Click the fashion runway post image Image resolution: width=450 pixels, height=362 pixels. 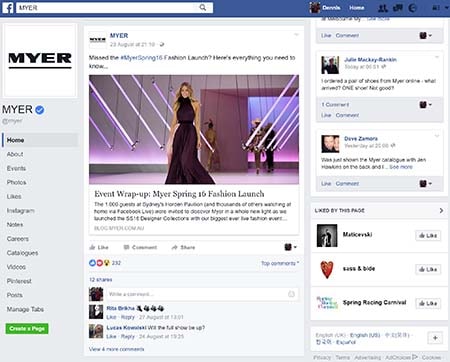[x=194, y=129]
